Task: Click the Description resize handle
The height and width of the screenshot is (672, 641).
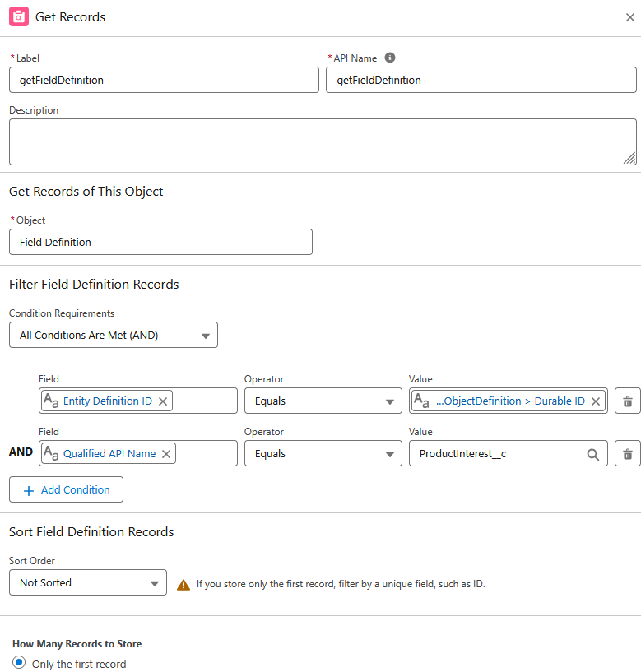Action: pyautogui.click(x=629, y=158)
